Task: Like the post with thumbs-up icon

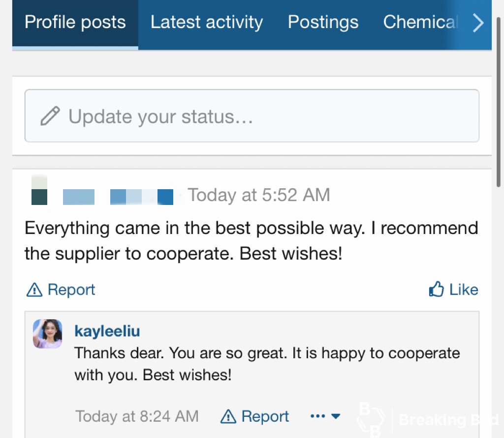Action: (x=453, y=290)
